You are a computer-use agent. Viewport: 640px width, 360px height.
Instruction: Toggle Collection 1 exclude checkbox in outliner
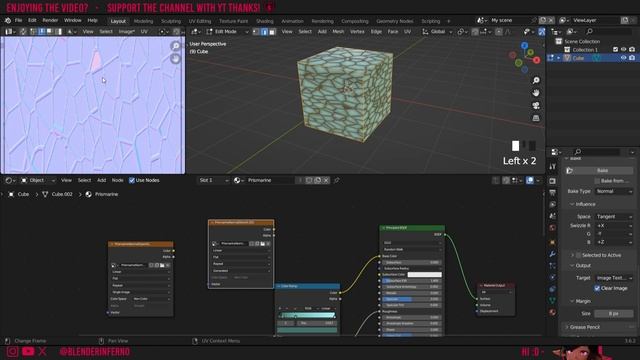616,49
